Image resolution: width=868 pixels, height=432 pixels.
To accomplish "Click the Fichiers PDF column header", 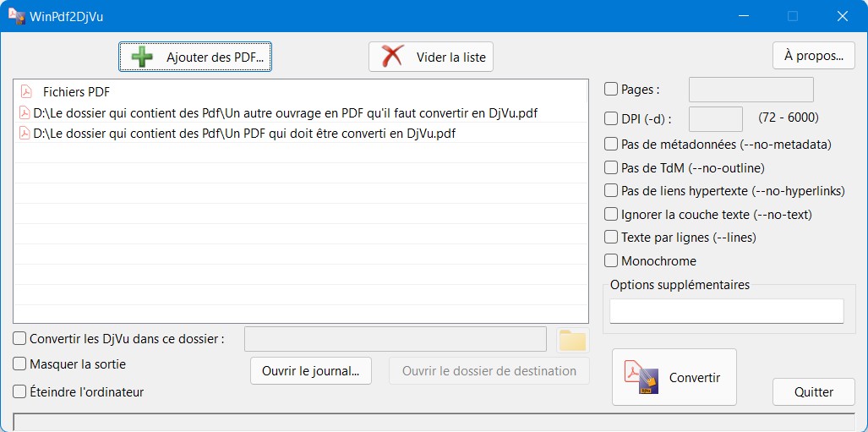I will point(300,92).
